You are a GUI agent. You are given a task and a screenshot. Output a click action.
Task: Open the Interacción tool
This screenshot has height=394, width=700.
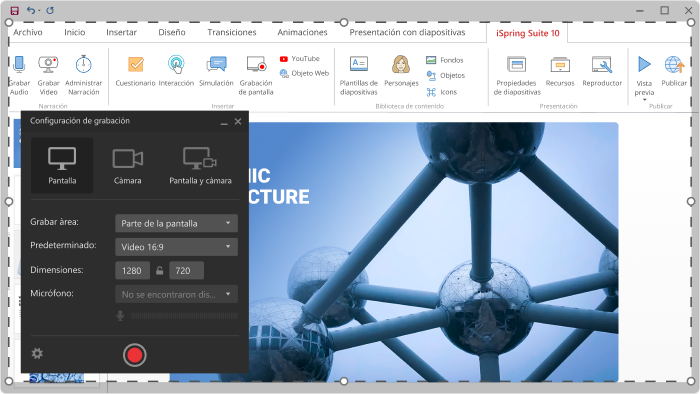pos(176,65)
